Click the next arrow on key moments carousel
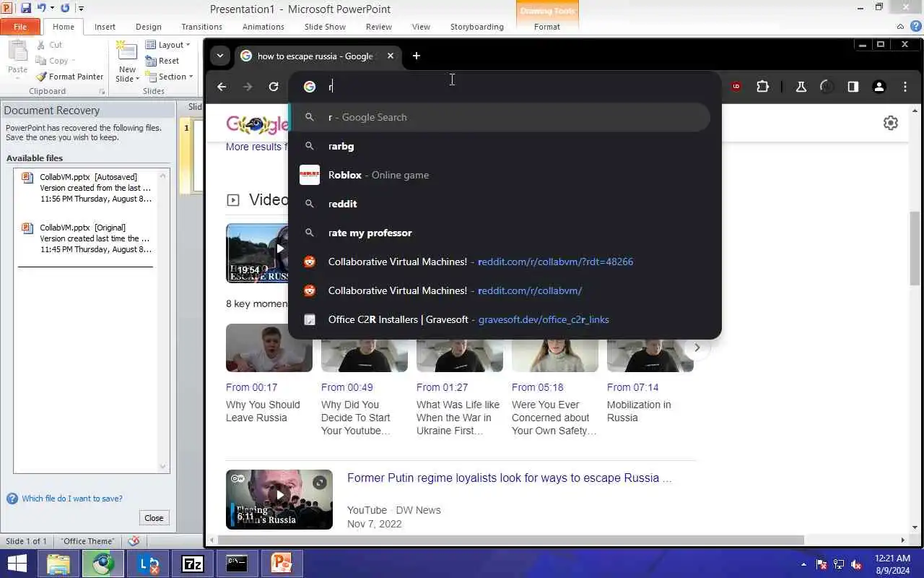 [697, 348]
